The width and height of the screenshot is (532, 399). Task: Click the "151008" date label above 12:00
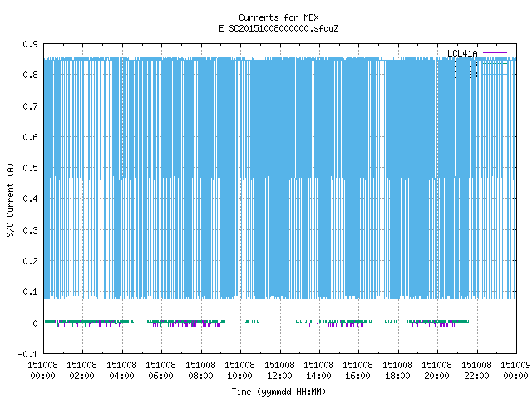pos(279,365)
